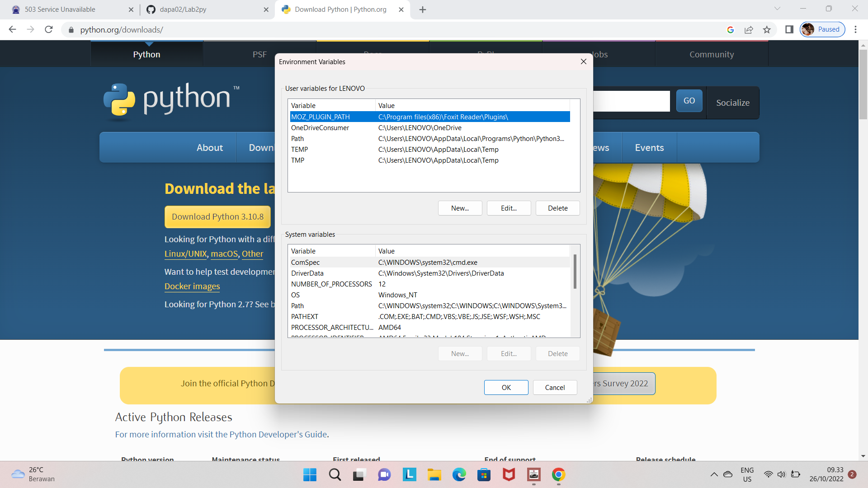Click the user variables Edit... button
This screenshot has height=488, width=868.
point(509,208)
